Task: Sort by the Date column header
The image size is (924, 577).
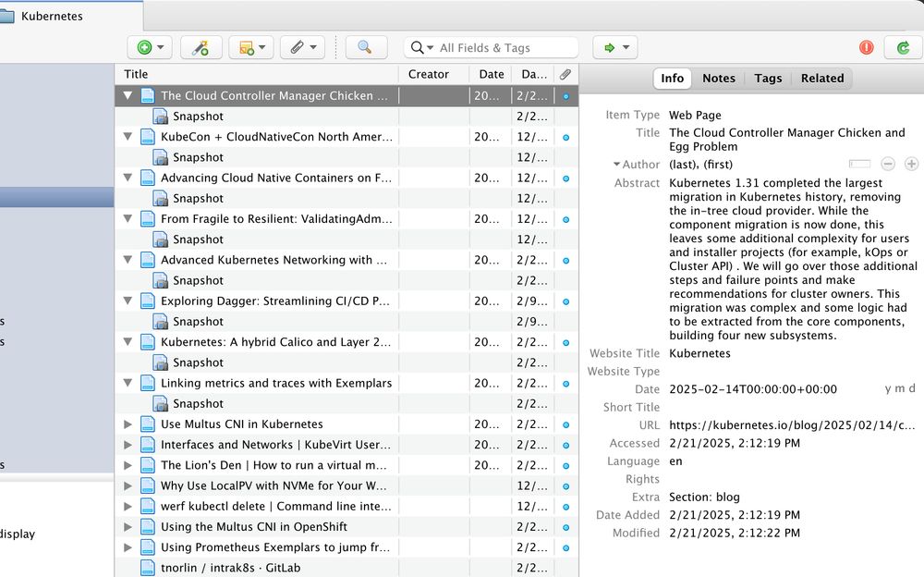Action: pos(491,74)
